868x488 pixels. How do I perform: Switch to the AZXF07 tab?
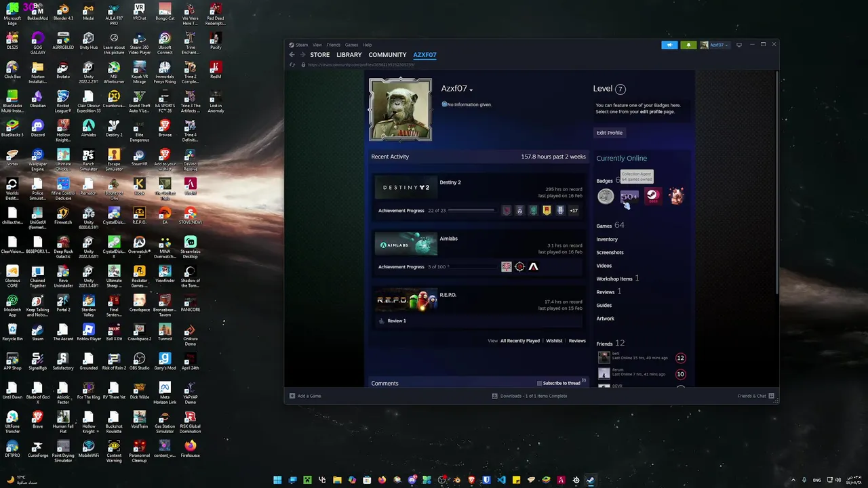pyautogui.click(x=425, y=55)
